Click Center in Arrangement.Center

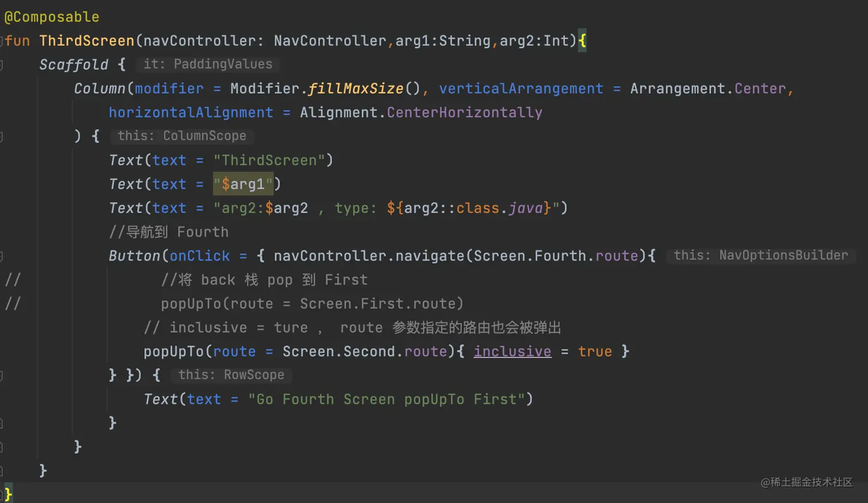(760, 88)
